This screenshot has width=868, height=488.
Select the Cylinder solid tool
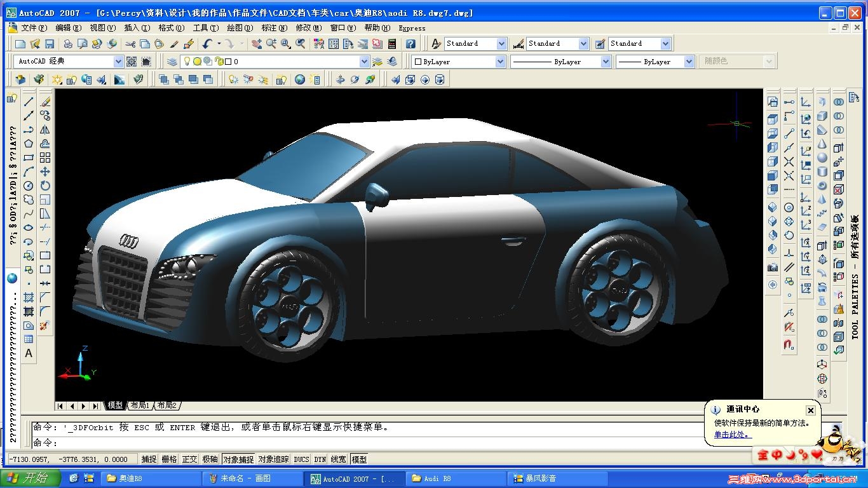[x=822, y=172]
